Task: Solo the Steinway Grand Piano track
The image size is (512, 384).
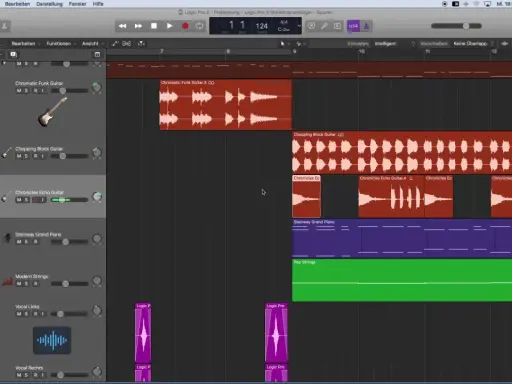Action: (x=26, y=242)
